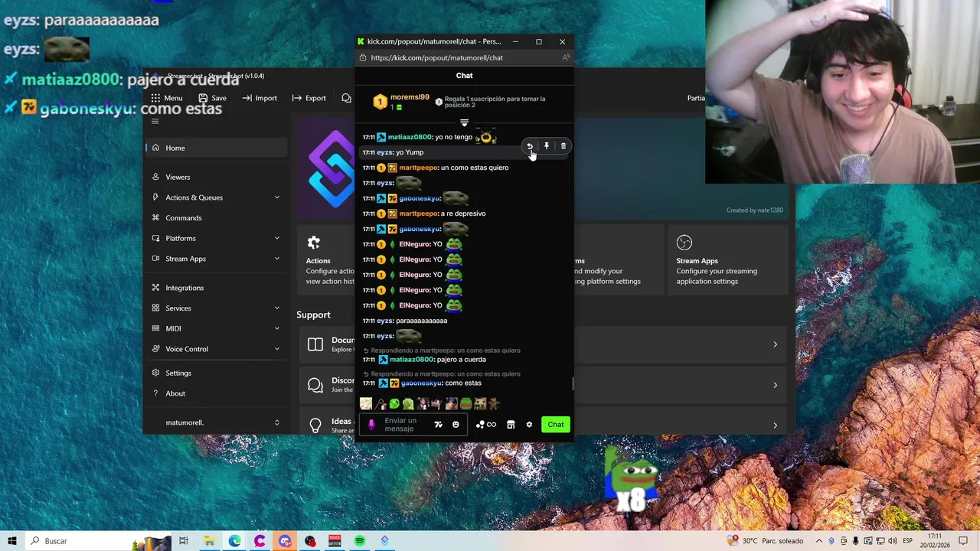This screenshot has height=551, width=980.
Task: Open the Actions card on home page
Action: pyautogui.click(x=327, y=260)
